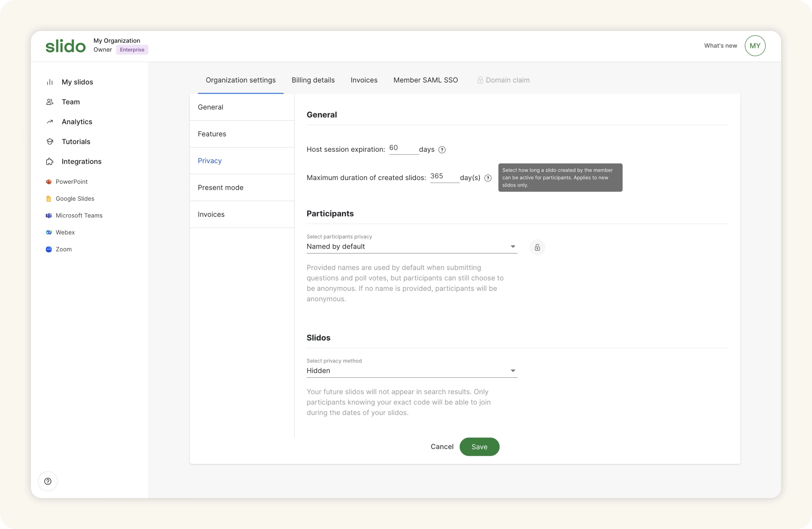This screenshot has height=529, width=812.
Task: Click the Domain claim lock icon
Action: click(480, 80)
